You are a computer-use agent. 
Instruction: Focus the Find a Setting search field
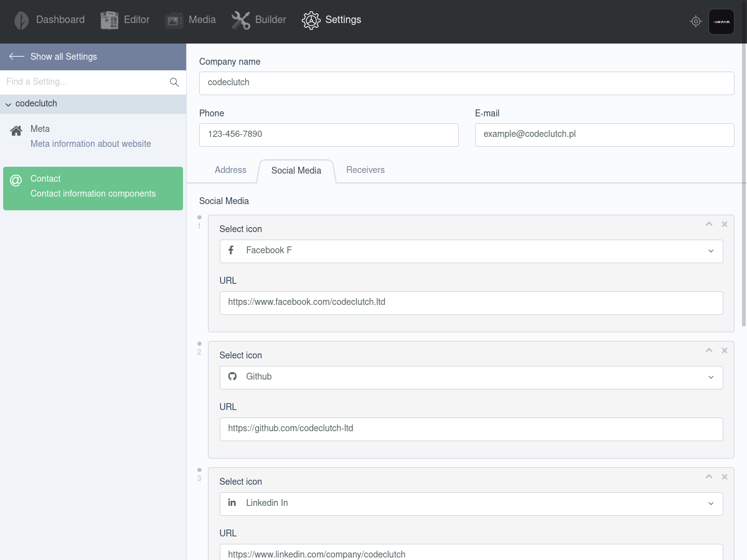tap(84, 82)
